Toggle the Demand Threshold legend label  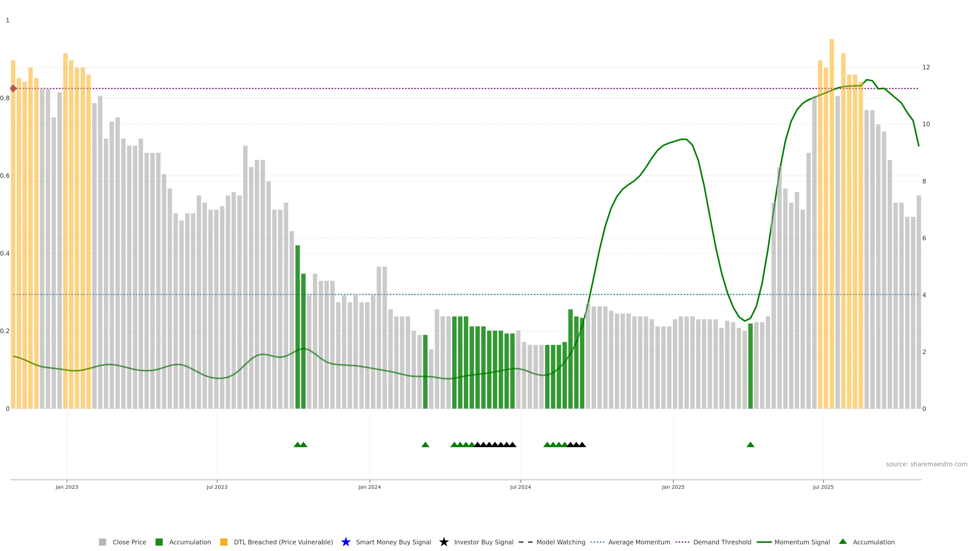(722, 542)
